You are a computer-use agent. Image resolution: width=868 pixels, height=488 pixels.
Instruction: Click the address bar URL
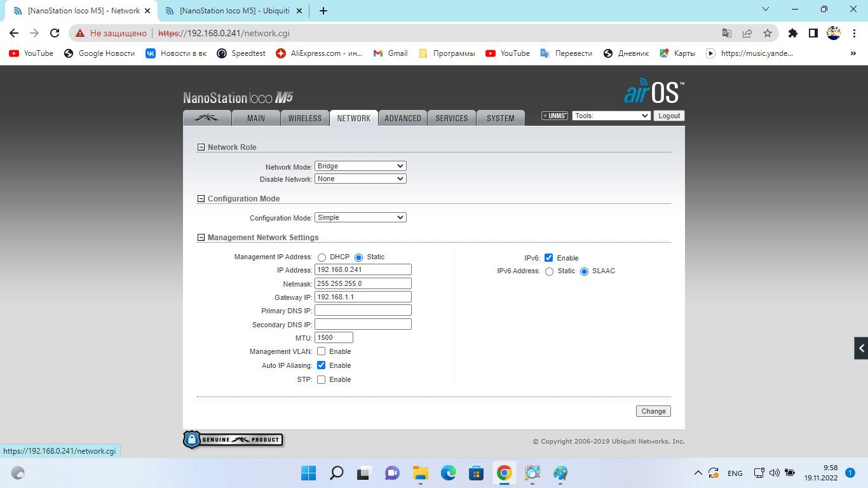[224, 33]
